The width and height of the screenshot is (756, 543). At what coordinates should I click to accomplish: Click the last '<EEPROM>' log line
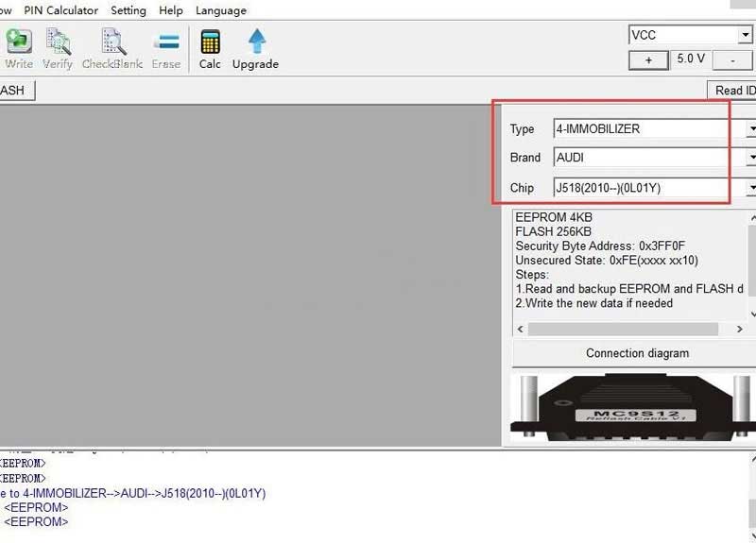point(36,522)
